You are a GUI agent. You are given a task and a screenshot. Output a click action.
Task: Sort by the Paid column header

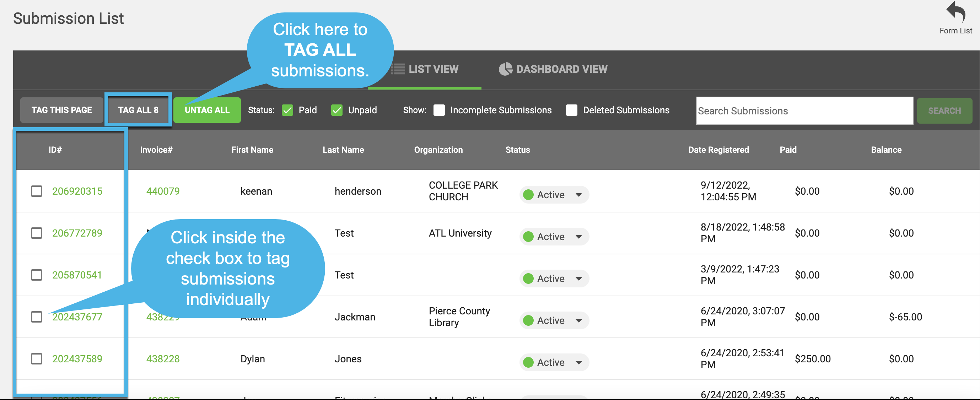[788, 150]
